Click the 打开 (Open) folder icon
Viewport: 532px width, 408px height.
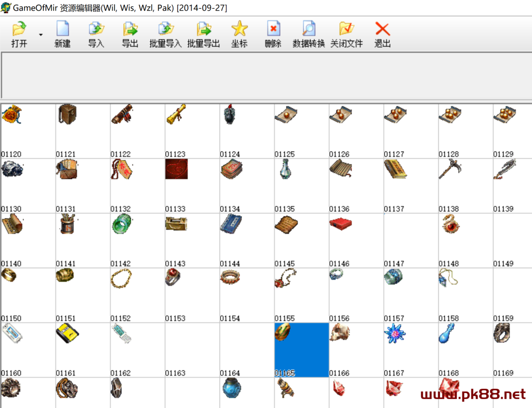click(19, 30)
